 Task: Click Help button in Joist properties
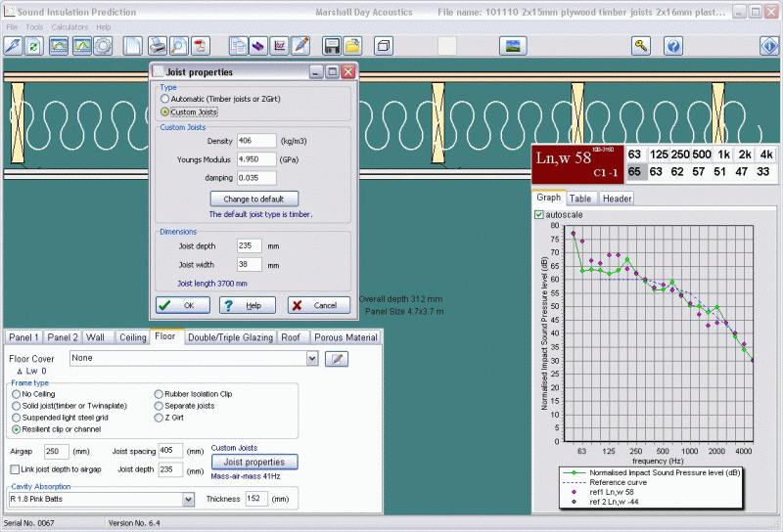(248, 305)
